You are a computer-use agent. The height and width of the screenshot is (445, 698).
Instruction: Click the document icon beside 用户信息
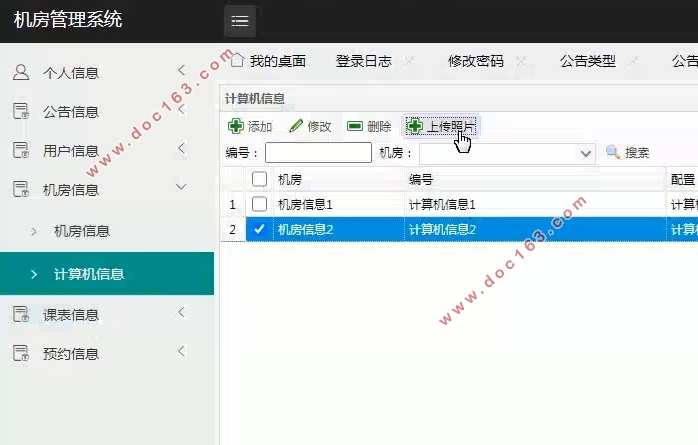click(x=21, y=150)
